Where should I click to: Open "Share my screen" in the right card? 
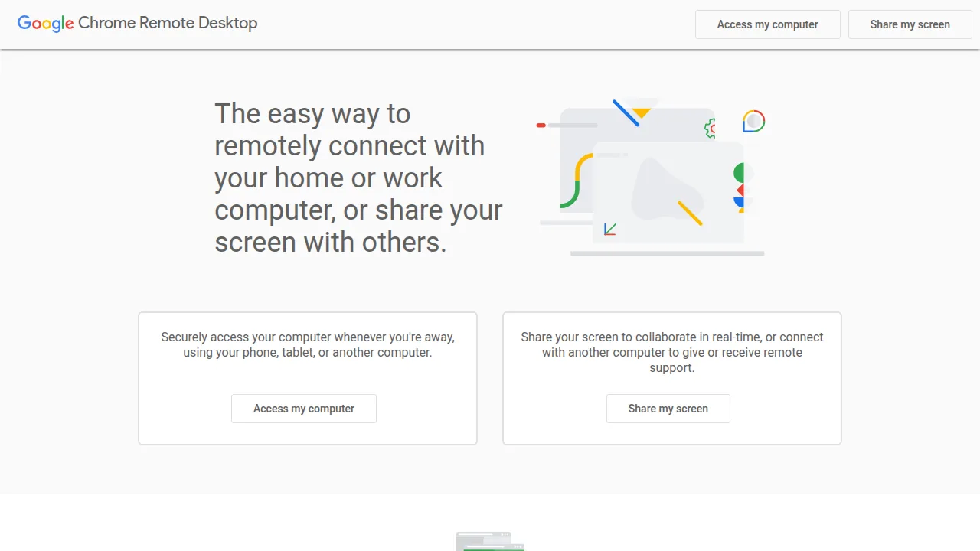tap(668, 409)
